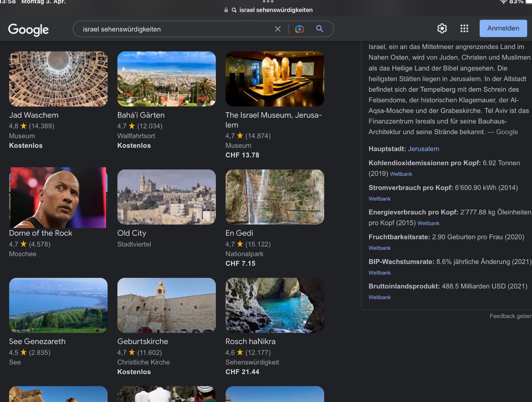Click the Bruttoinlandsprodukt label
This screenshot has width=532, height=402.
[404, 286]
